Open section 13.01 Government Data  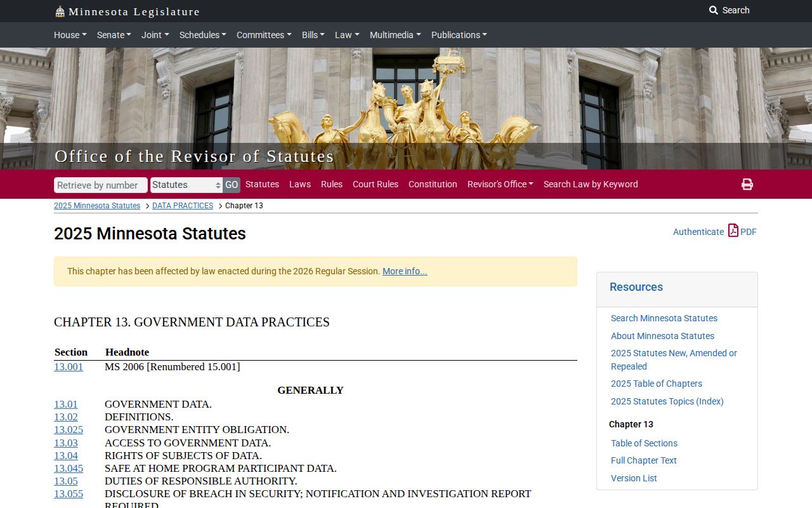66,404
